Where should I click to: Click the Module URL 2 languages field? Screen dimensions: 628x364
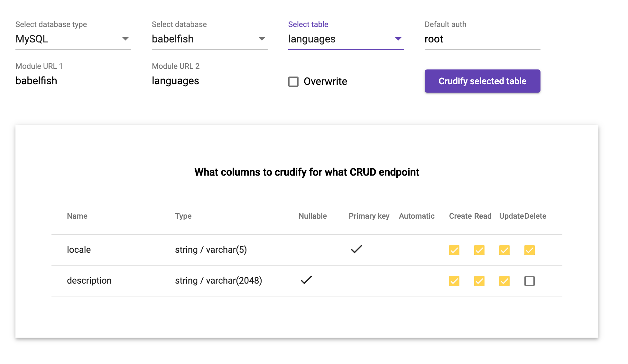(x=209, y=81)
